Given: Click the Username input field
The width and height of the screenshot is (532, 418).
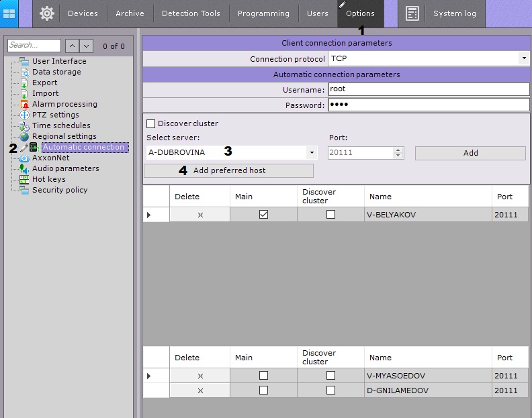Looking at the screenshot, I should tap(429, 89).
